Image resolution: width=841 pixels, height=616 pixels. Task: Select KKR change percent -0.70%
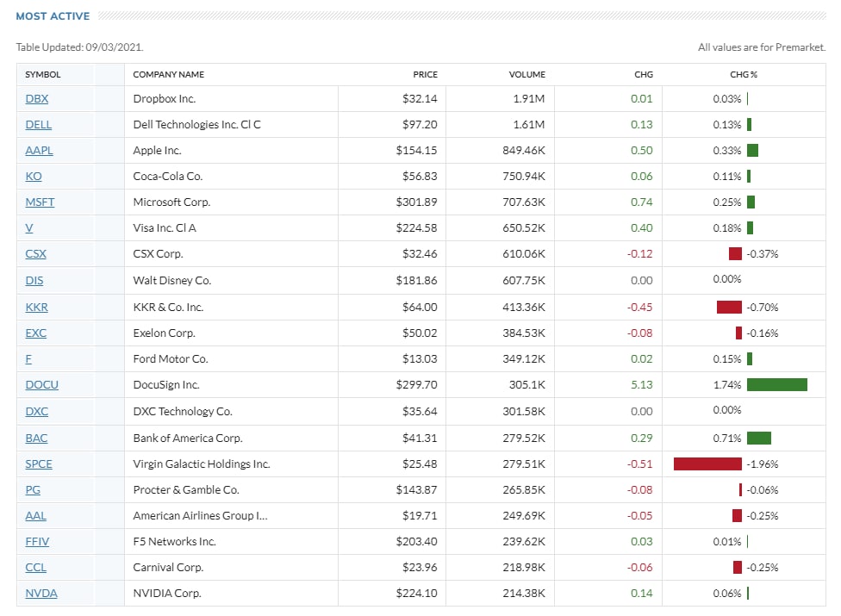762,308
